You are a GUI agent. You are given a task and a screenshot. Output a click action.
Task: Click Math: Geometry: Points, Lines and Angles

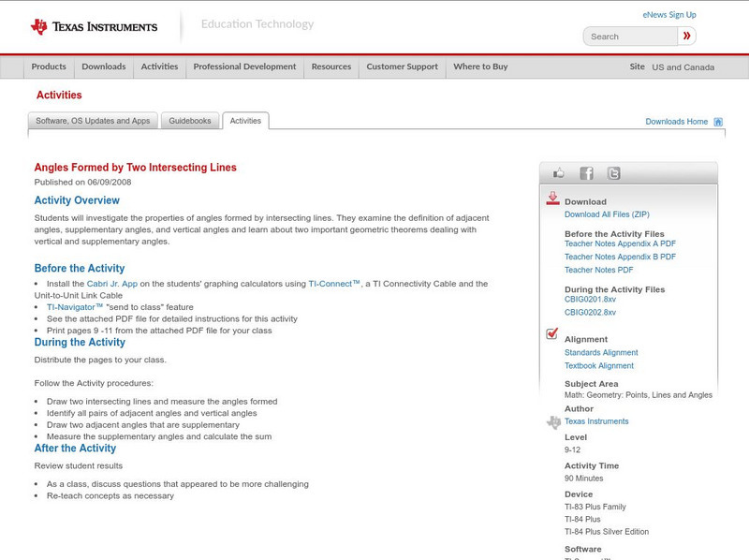click(x=639, y=395)
